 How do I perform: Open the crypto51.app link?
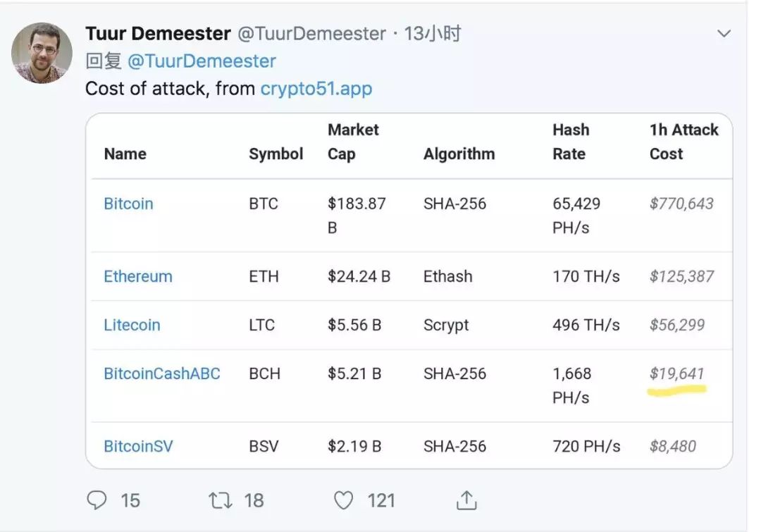(316, 89)
